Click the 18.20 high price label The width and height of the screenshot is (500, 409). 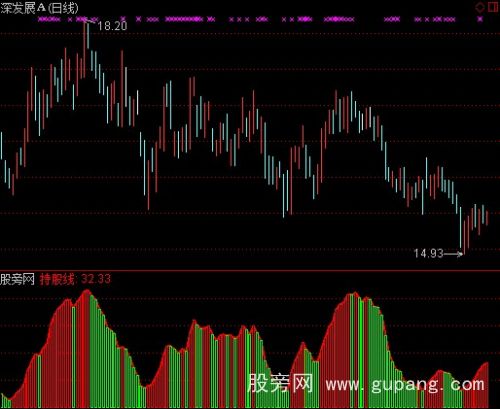coord(112,26)
